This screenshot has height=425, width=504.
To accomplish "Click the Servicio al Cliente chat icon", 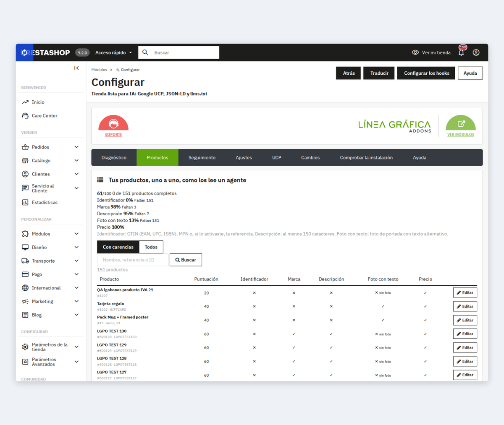I will pyautogui.click(x=25, y=188).
